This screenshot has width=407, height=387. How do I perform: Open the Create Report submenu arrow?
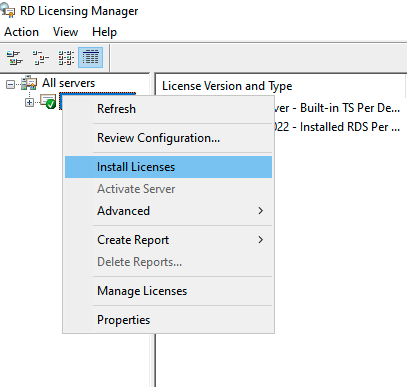pyautogui.click(x=260, y=240)
